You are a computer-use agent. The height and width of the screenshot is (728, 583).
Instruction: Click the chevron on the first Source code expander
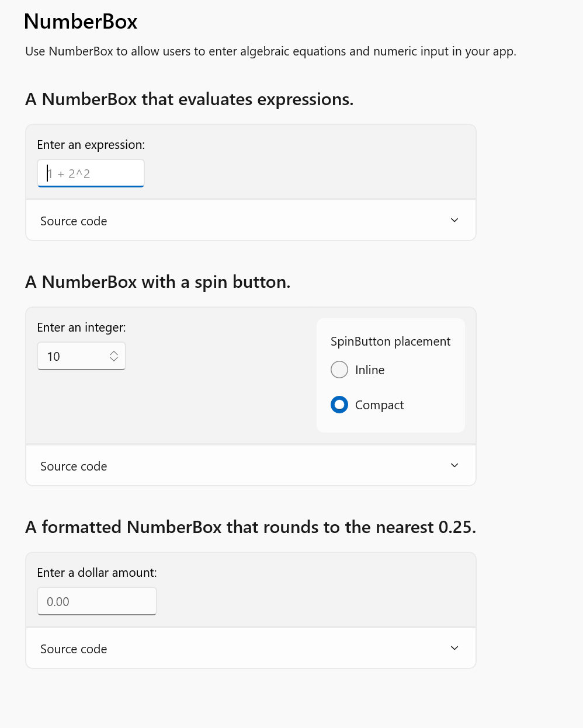tap(454, 220)
